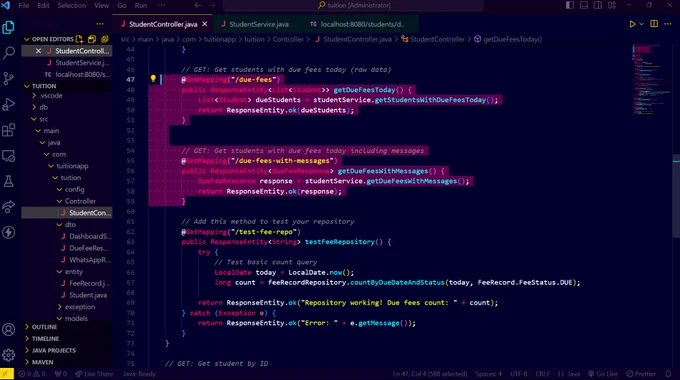Open the Go menu
The height and width of the screenshot is (380, 680).
coord(122,5)
